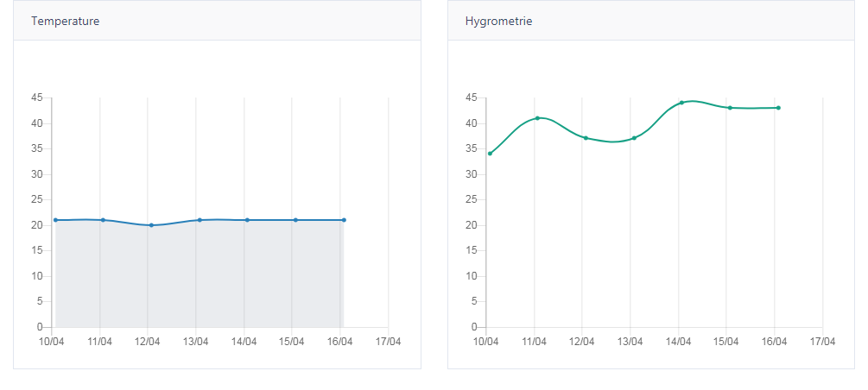Viewport: 868px width, 390px height.
Task: Click the 13/04 label on Hygrometrie x-axis
Action: tap(630, 342)
